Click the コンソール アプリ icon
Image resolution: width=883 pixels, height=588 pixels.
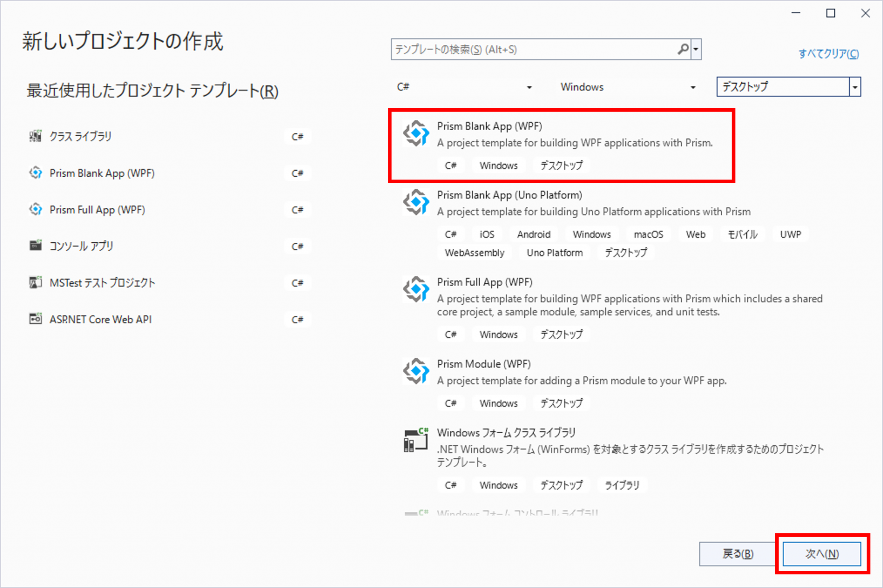tap(35, 246)
